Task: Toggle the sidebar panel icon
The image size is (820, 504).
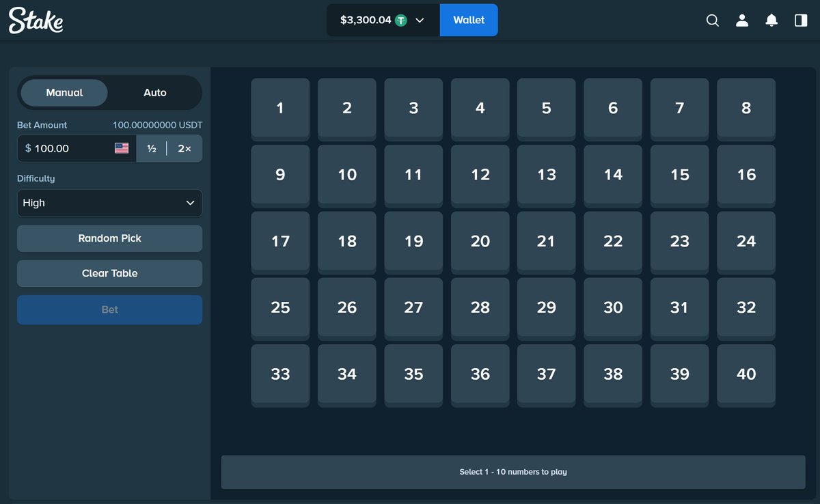Action: point(801,20)
